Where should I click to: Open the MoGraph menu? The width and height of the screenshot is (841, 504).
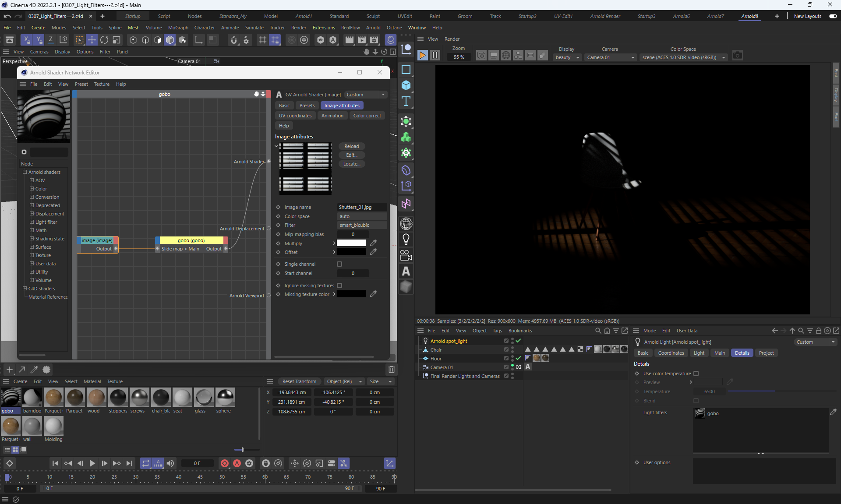(x=178, y=28)
